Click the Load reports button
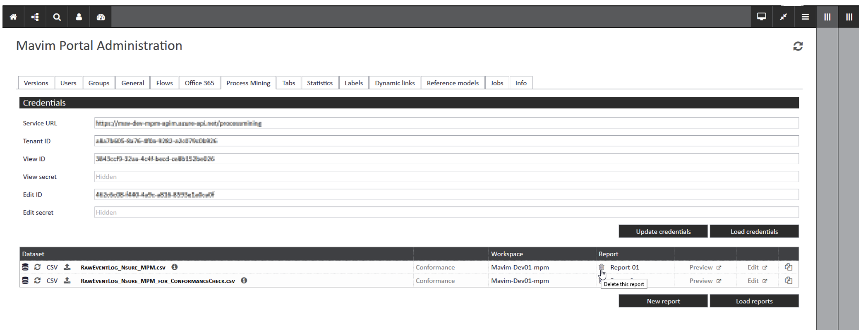 [754, 301]
